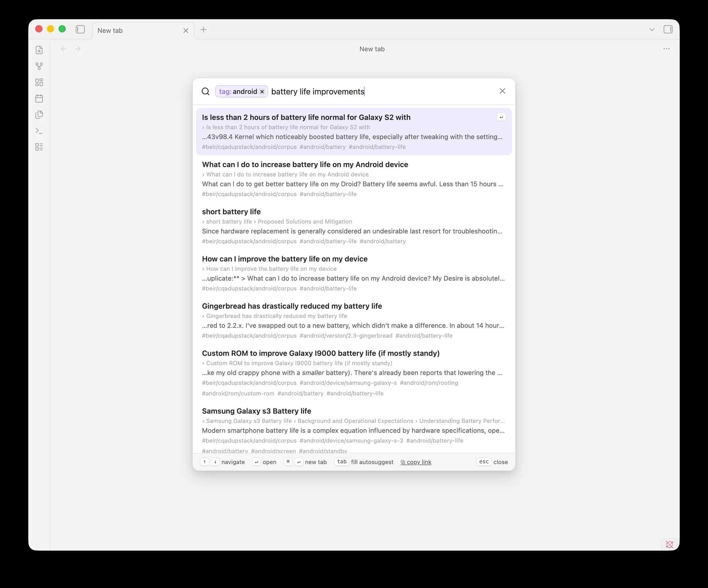Click the command key new tab hint
The image size is (708, 588).
click(x=288, y=462)
